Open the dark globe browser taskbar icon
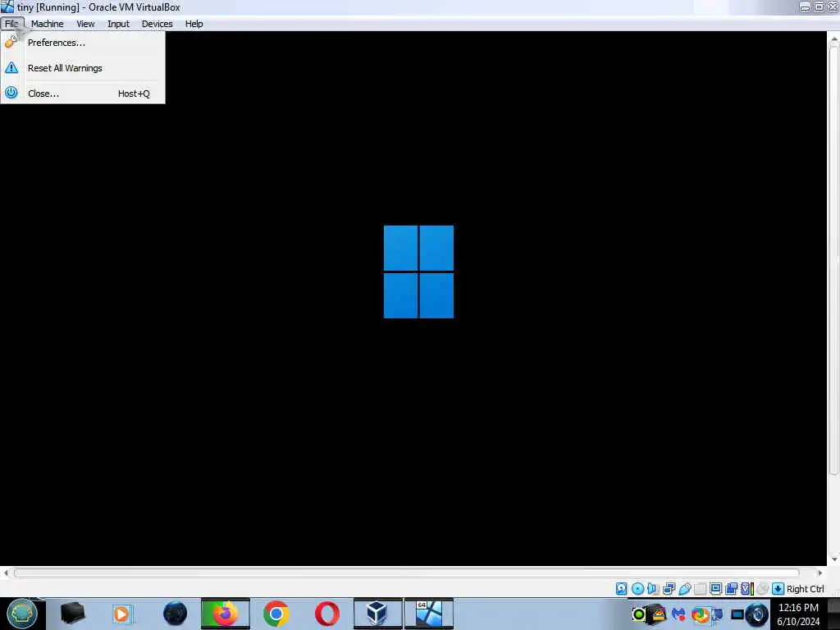This screenshot has width=840, height=630. [x=175, y=614]
